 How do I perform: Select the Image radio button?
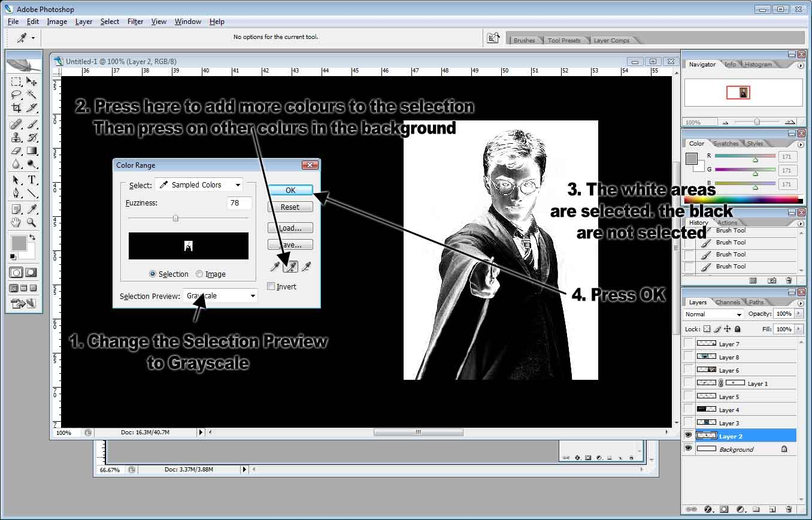pos(199,274)
